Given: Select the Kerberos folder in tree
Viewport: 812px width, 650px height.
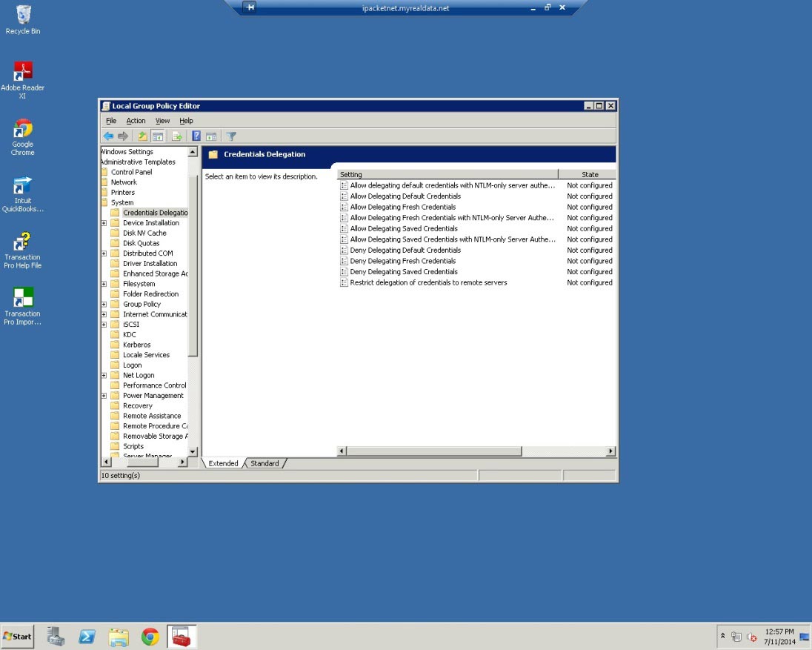Looking at the screenshot, I should pos(136,345).
